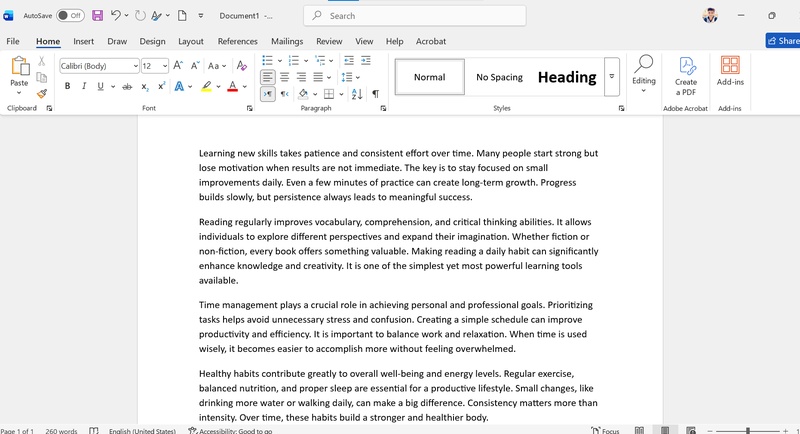Copy using the Clipboard copy icon
Image resolution: width=800 pixels, height=434 pixels.
41,78
